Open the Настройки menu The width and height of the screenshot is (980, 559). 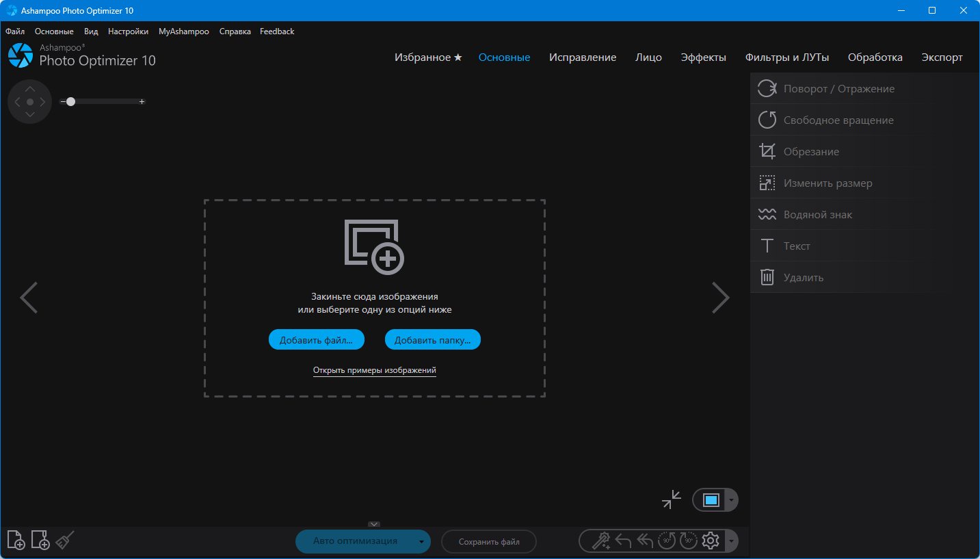tap(128, 31)
